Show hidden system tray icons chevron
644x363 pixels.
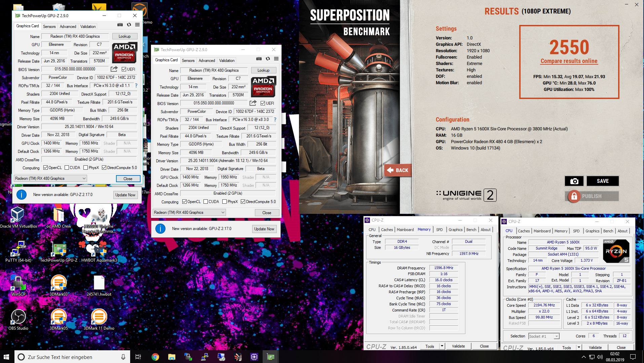click(x=583, y=357)
